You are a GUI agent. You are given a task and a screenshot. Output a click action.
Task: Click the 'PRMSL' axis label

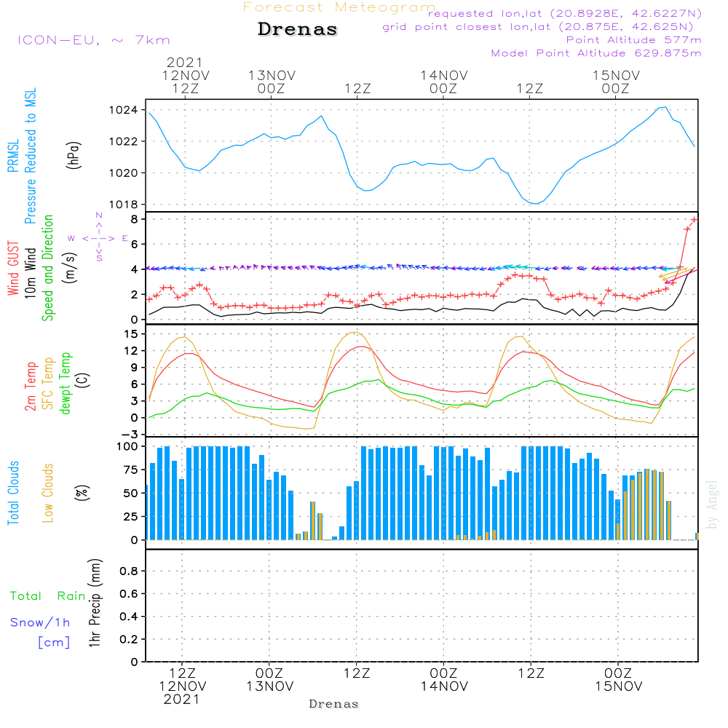(x=13, y=156)
